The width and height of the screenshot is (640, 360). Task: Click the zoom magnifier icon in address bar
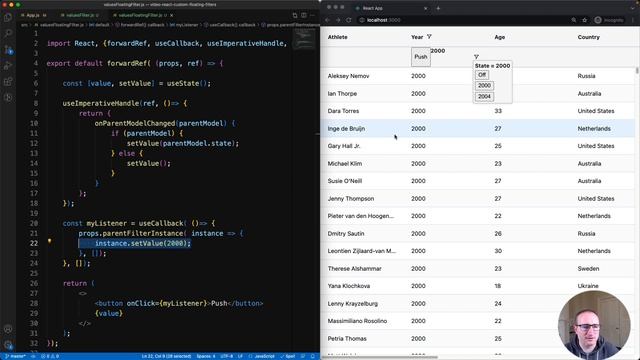(x=574, y=20)
